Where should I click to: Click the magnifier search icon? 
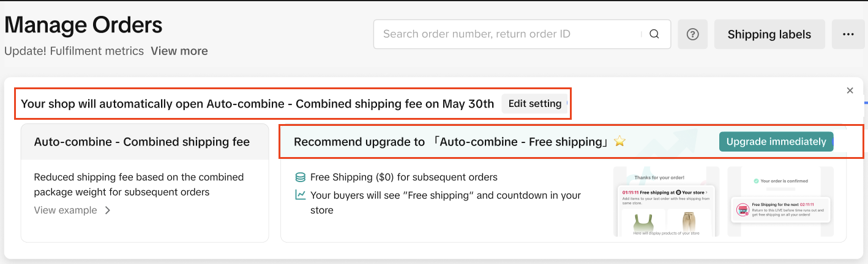click(654, 34)
